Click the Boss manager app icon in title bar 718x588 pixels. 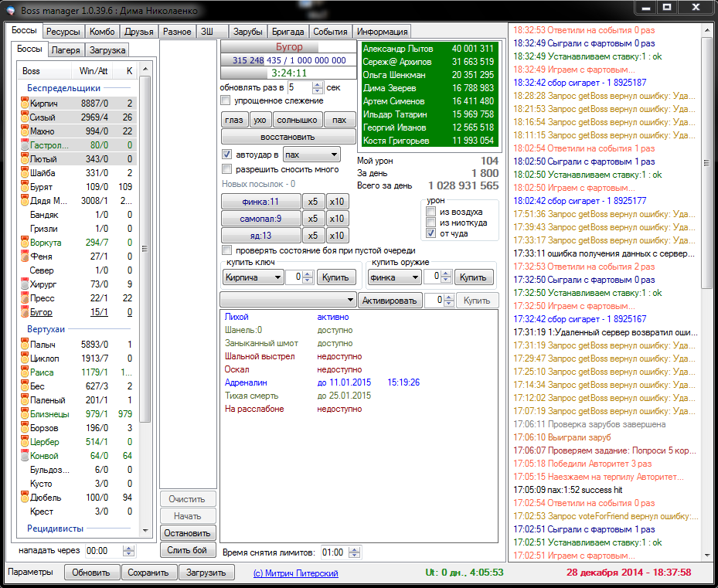(11, 9)
